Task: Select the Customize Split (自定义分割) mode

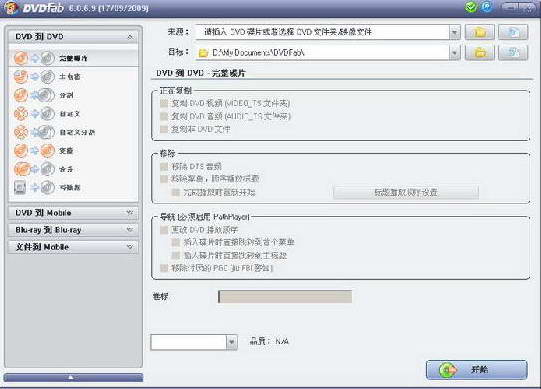Action: pyautogui.click(x=73, y=132)
